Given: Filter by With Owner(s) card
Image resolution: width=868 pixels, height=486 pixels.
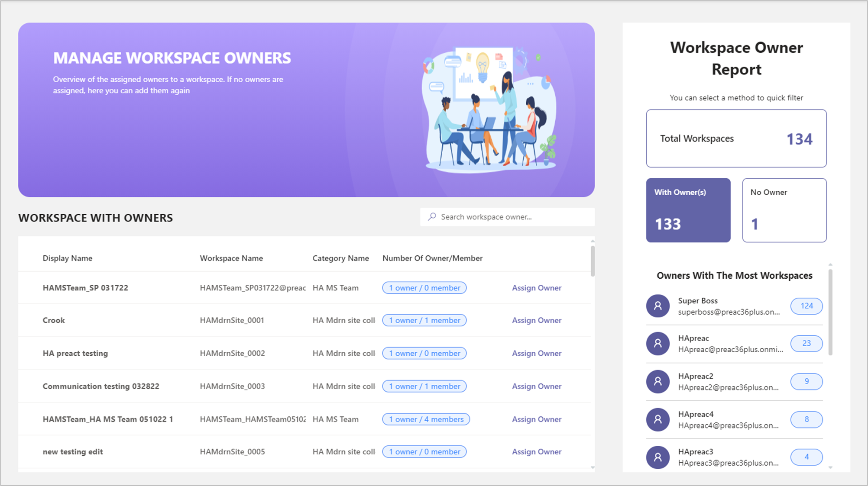Looking at the screenshot, I should pyautogui.click(x=688, y=210).
